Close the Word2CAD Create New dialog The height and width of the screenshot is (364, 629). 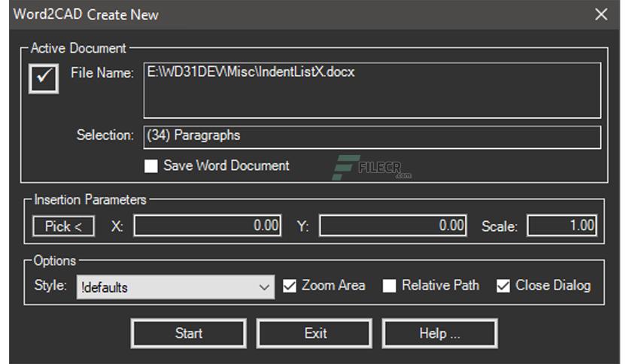pyautogui.click(x=601, y=14)
